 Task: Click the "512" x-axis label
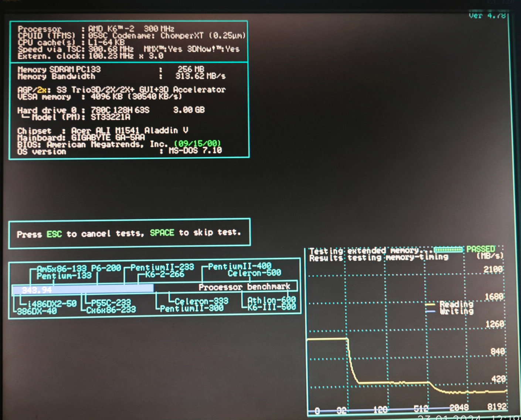pyautogui.click(x=421, y=409)
